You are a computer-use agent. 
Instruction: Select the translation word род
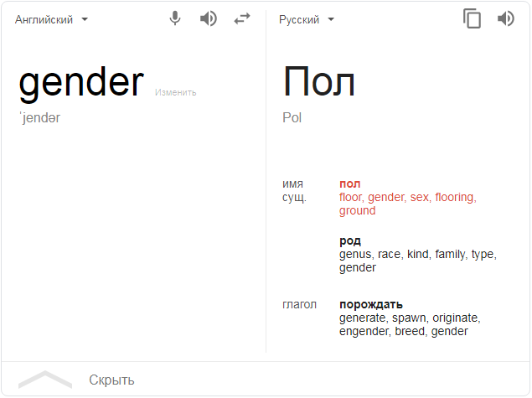click(x=349, y=240)
